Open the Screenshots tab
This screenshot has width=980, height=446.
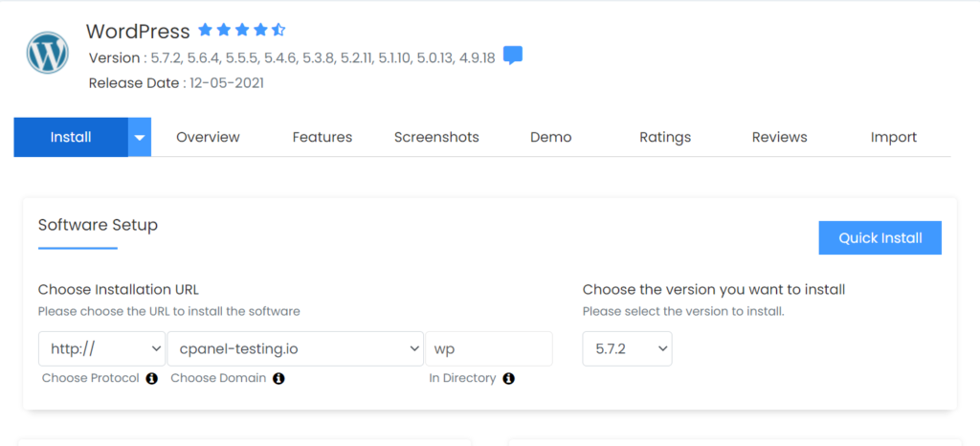[436, 137]
